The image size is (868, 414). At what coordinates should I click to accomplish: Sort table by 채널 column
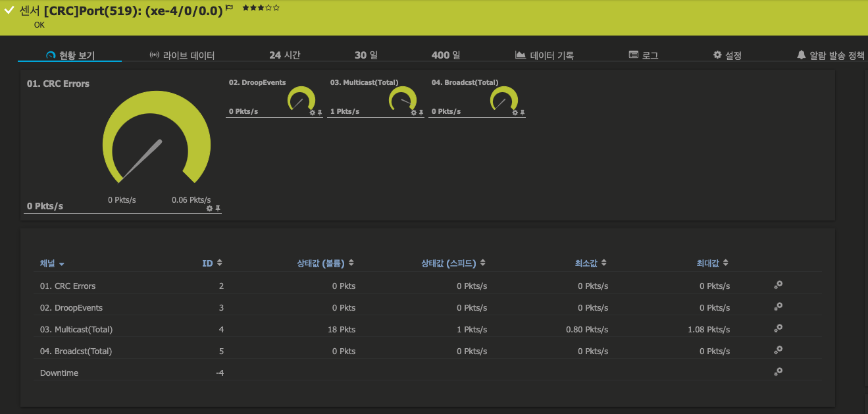click(x=52, y=263)
